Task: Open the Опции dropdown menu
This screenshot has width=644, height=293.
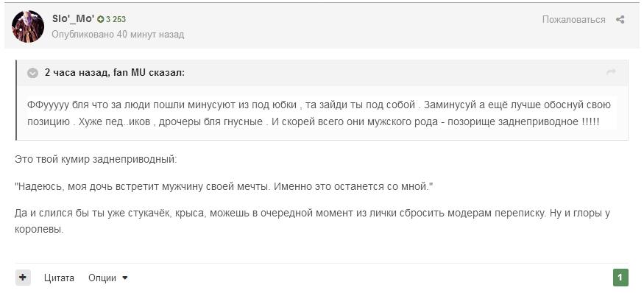Action: pyautogui.click(x=108, y=278)
